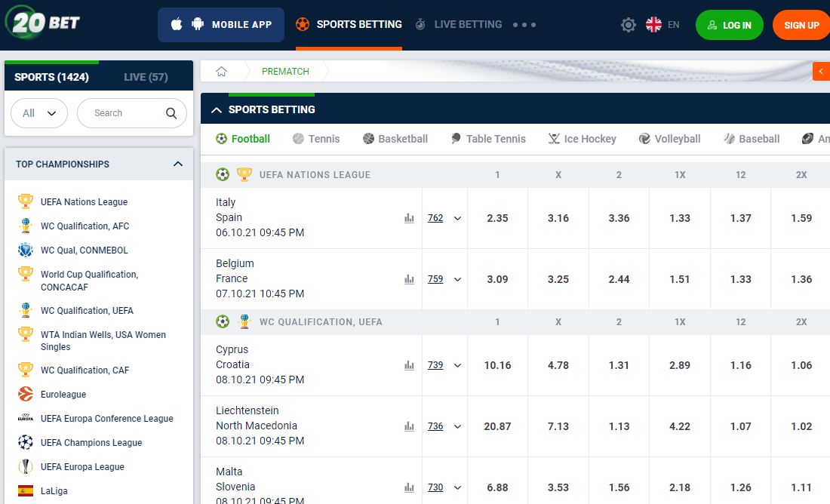Select the Football sport tab
Viewport: 830px width, 504px height.
pos(243,139)
